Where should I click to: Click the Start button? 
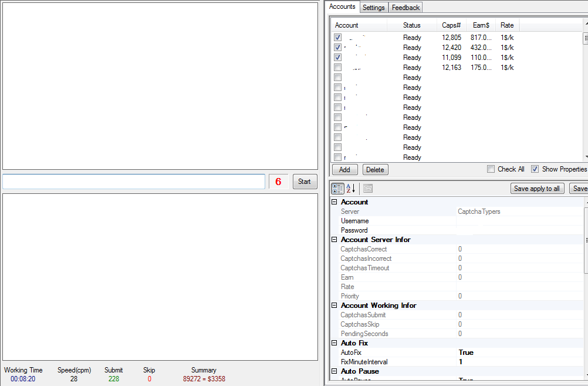click(x=305, y=182)
